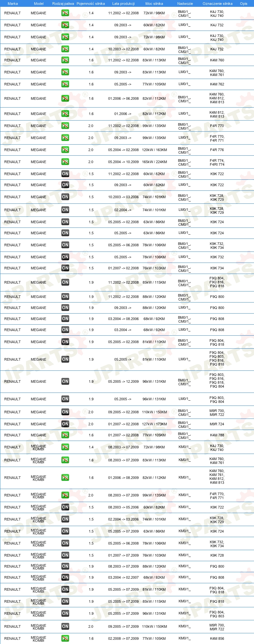254x644 pixels.
Task: Select the 03.2004 -> 08.2006 production years cell
Action: pyautogui.click(x=123, y=319)
